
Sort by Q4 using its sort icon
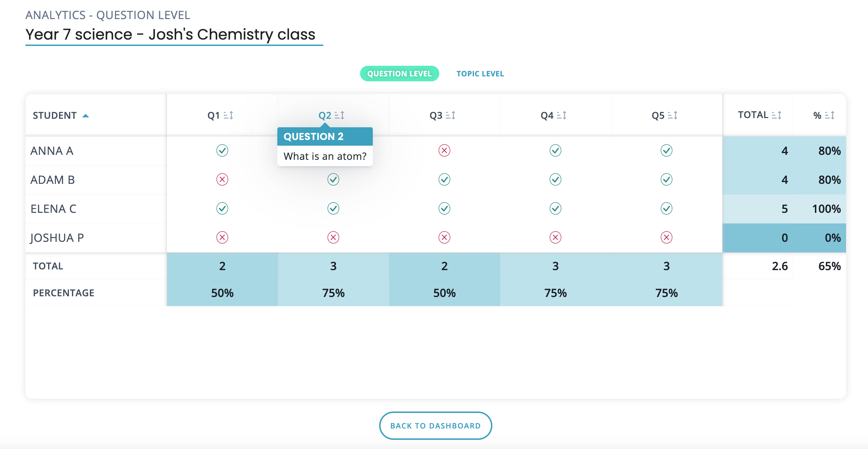pyautogui.click(x=562, y=115)
